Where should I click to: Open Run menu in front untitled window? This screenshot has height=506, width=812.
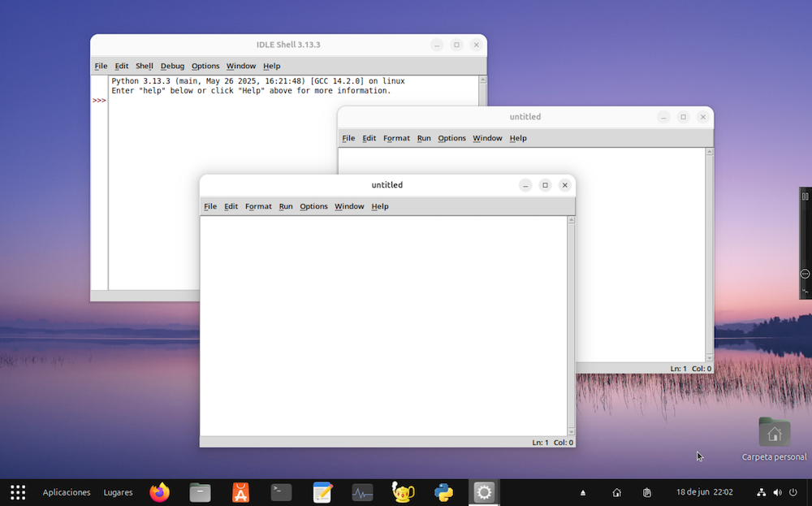pos(286,206)
